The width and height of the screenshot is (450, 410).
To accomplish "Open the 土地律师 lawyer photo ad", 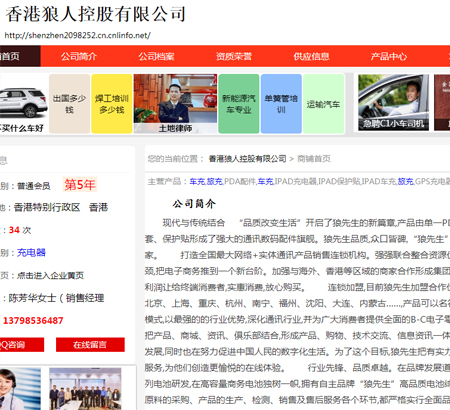I will (175, 104).
